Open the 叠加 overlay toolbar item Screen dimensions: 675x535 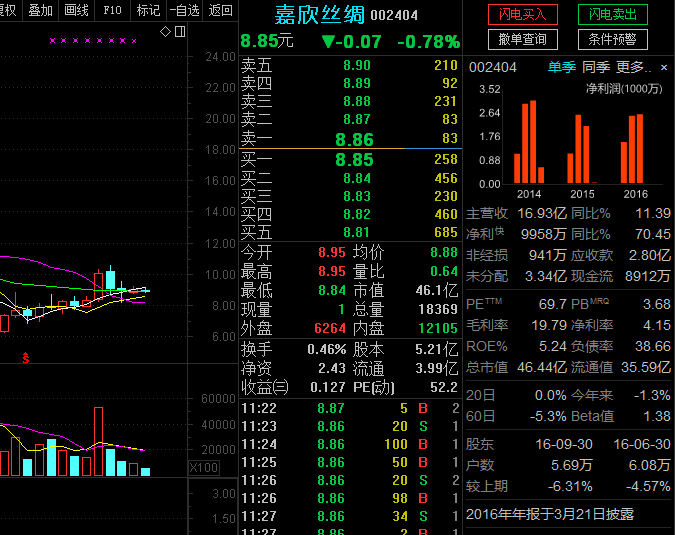click(x=40, y=10)
